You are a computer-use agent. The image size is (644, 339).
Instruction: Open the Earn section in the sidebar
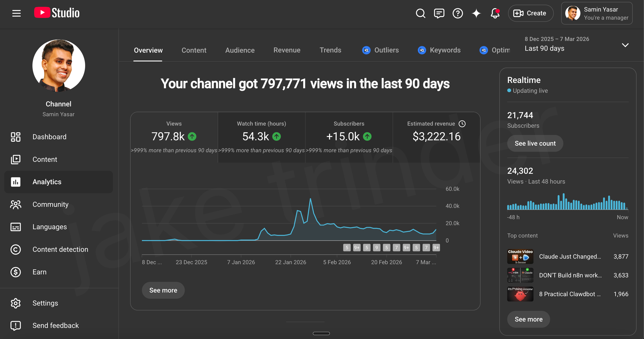click(x=39, y=272)
